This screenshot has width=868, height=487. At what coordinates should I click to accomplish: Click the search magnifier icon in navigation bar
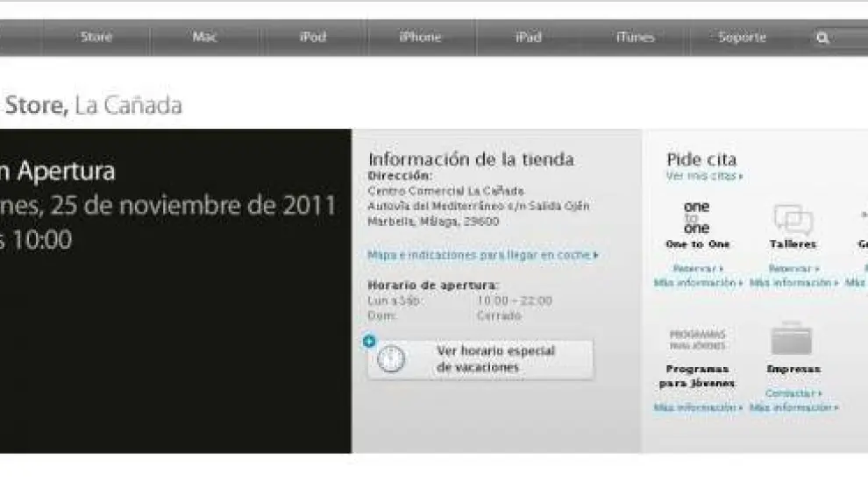(x=822, y=39)
